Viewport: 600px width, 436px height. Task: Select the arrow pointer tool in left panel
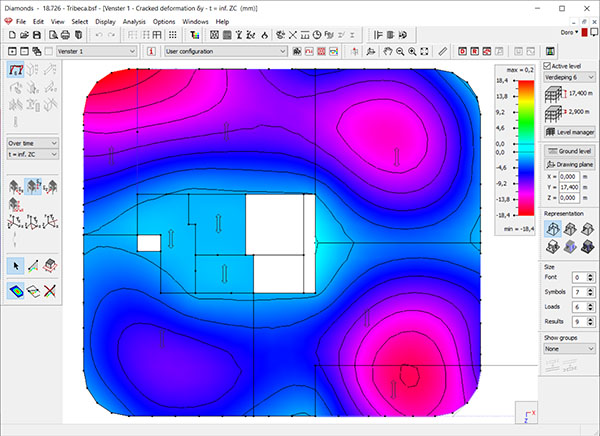(16, 266)
